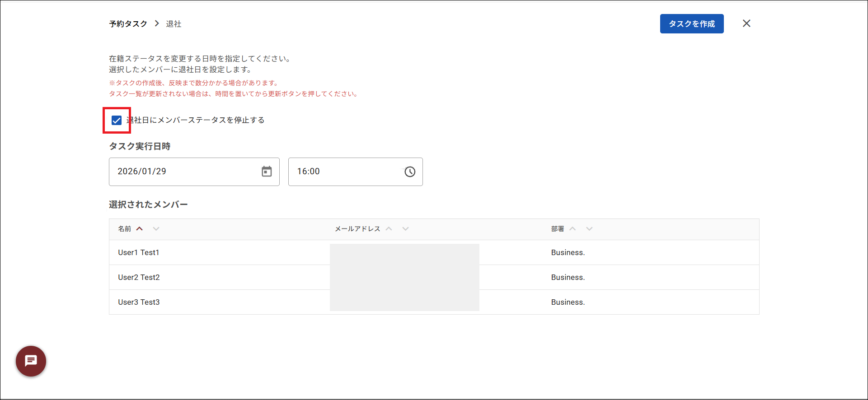Select the User1 Test1 name cell

tap(139, 252)
